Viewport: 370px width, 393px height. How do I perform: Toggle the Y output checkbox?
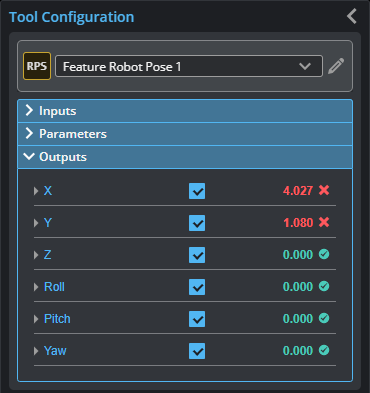[x=197, y=223]
